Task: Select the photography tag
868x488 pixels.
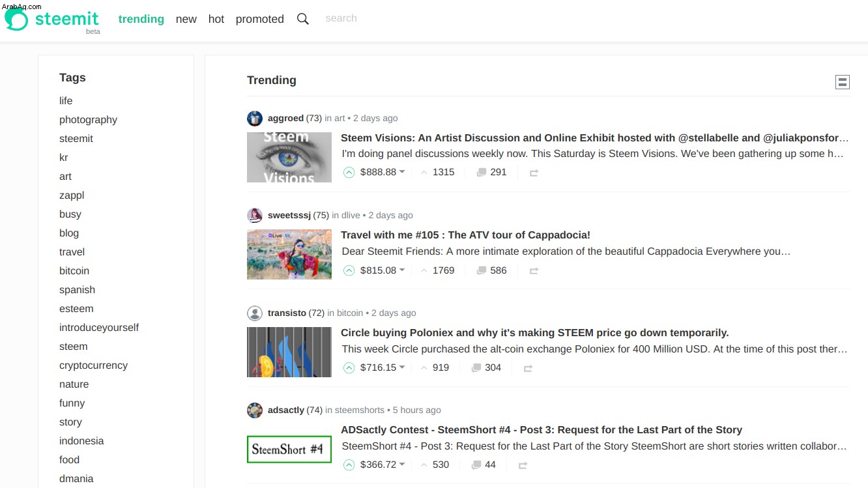Action: click(88, 120)
